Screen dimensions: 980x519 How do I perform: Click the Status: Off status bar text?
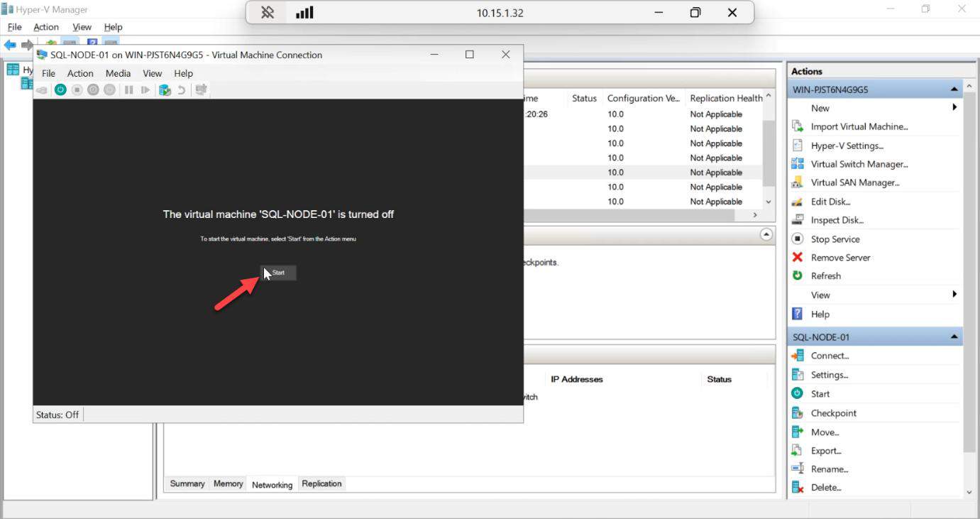pyautogui.click(x=57, y=415)
